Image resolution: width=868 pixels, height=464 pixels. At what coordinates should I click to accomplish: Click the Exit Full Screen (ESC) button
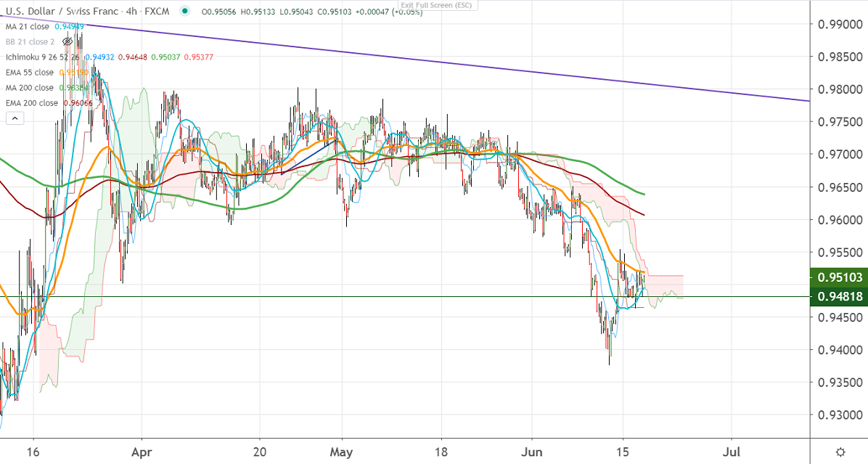pos(437,6)
